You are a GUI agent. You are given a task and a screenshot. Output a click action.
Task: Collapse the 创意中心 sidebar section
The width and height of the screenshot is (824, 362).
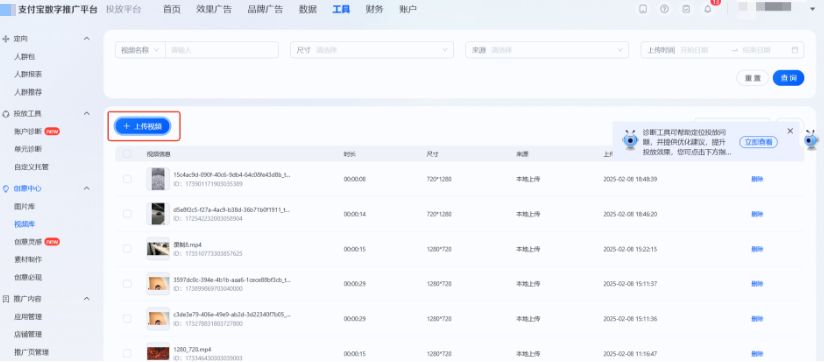[87, 188]
